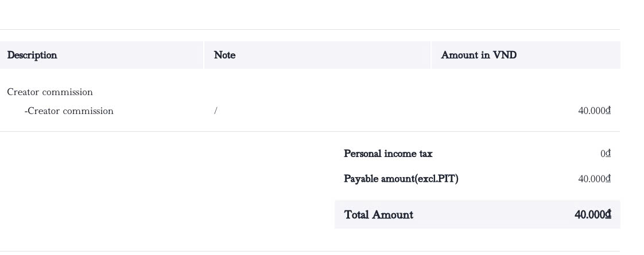The width and height of the screenshot is (644, 255).
Task: Click the bold 40.000₫ total value
Action: tap(593, 214)
